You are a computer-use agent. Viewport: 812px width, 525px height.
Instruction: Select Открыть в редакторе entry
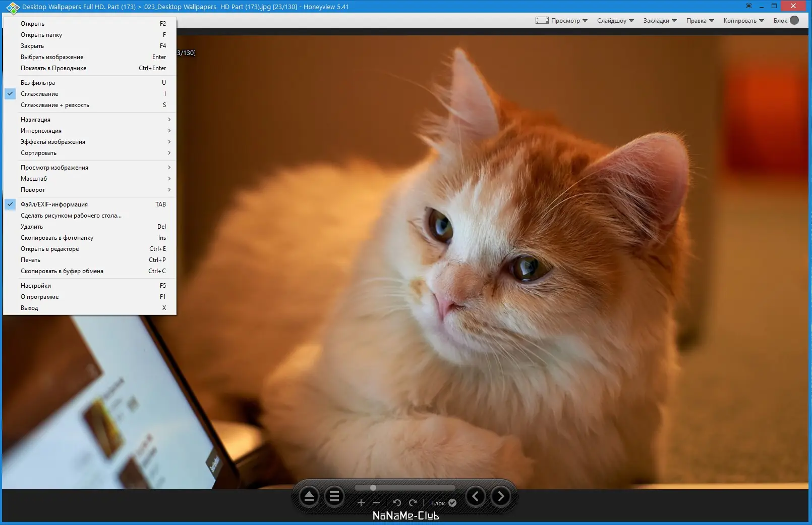(x=90, y=249)
